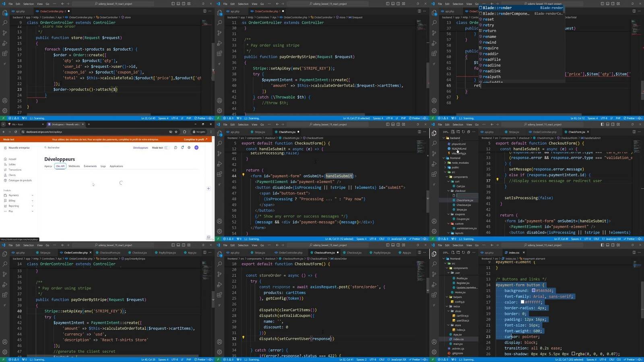Bookmark the Stripe page with the star icon

point(176,132)
